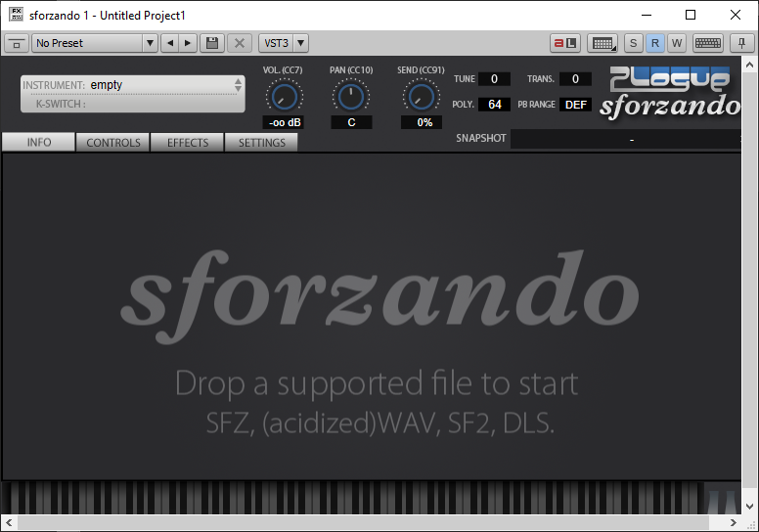Click the save preset floppy disk icon
Image resolution: width=759 pixels, height=532 pixels.
pos(211,43)
